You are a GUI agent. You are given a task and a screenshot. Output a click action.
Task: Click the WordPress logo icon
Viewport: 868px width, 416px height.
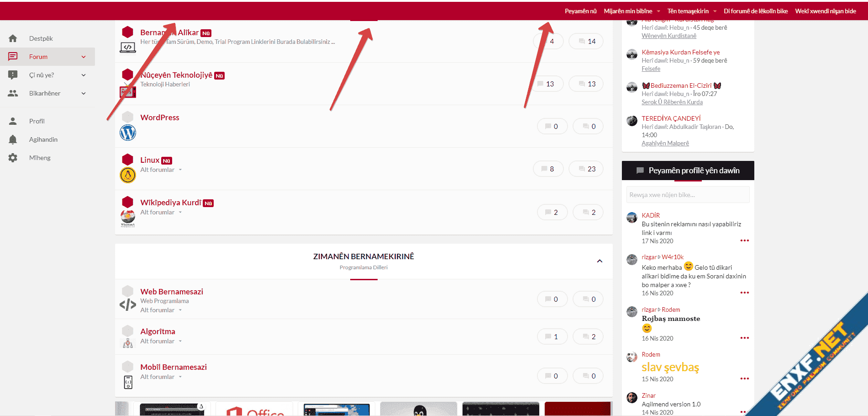click(x=128, y=133)
